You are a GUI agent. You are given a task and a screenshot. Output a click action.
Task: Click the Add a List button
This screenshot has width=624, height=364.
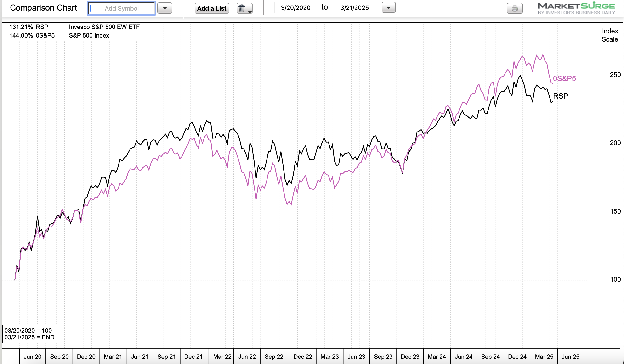coord(212,8)
